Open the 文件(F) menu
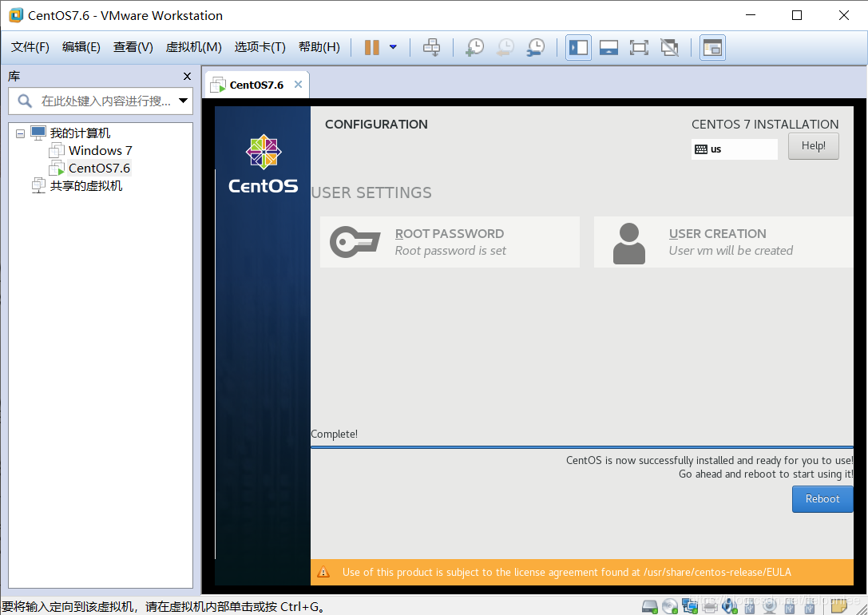This screenshot has width=868, height=615. [30, 47]
